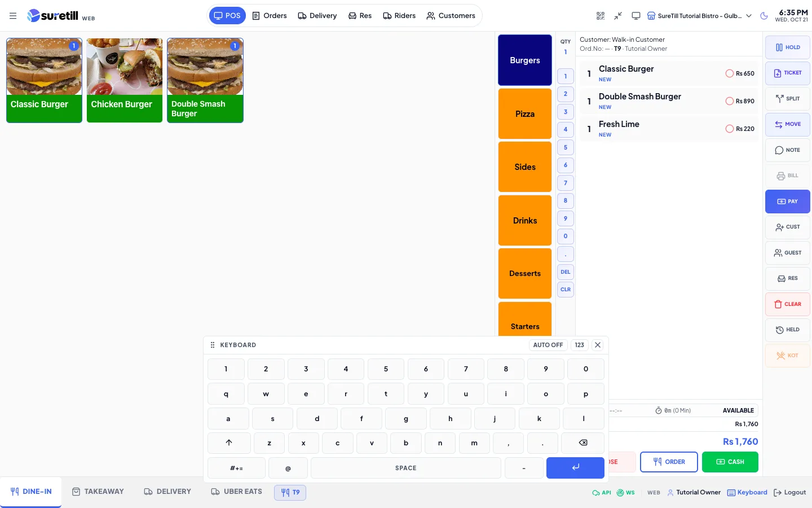Select the Desserts category

(525, 273)
